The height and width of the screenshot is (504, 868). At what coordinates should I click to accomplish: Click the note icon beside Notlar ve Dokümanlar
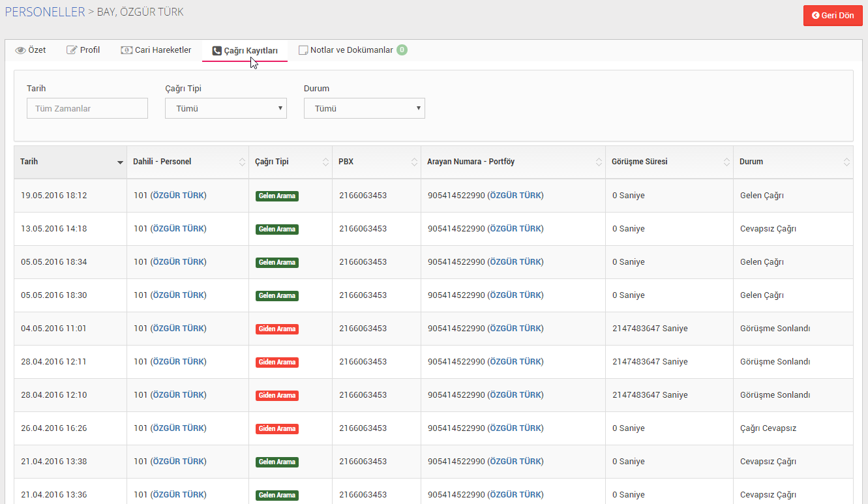point(303,50)
